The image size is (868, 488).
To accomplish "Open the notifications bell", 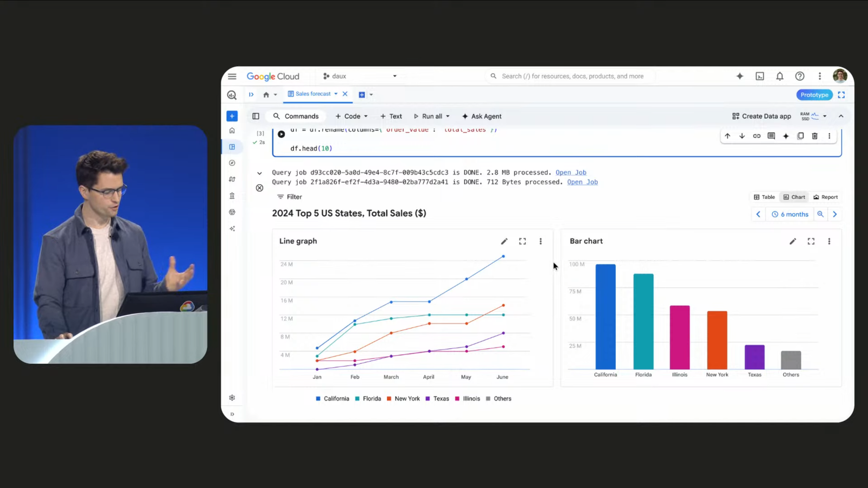I will coord(780,76).
